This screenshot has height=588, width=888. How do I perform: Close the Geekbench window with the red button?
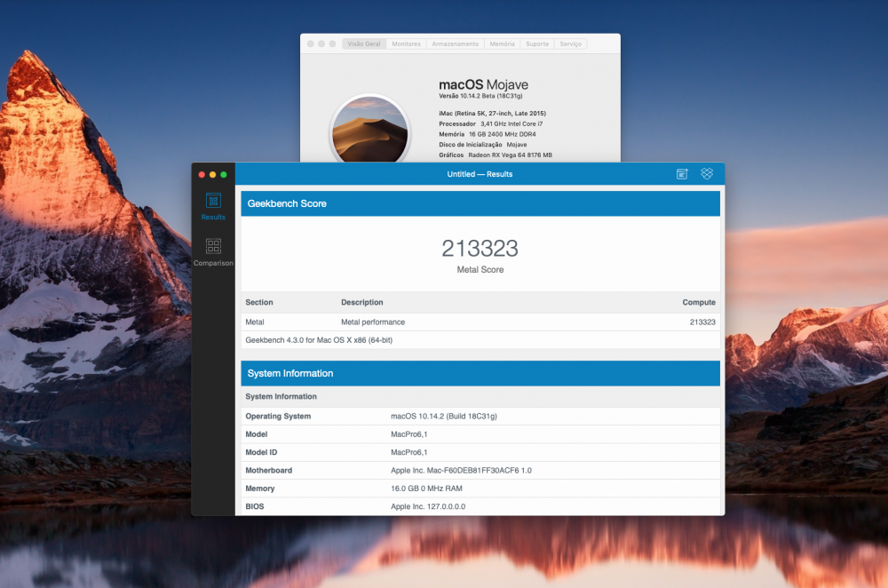point(202,174)
